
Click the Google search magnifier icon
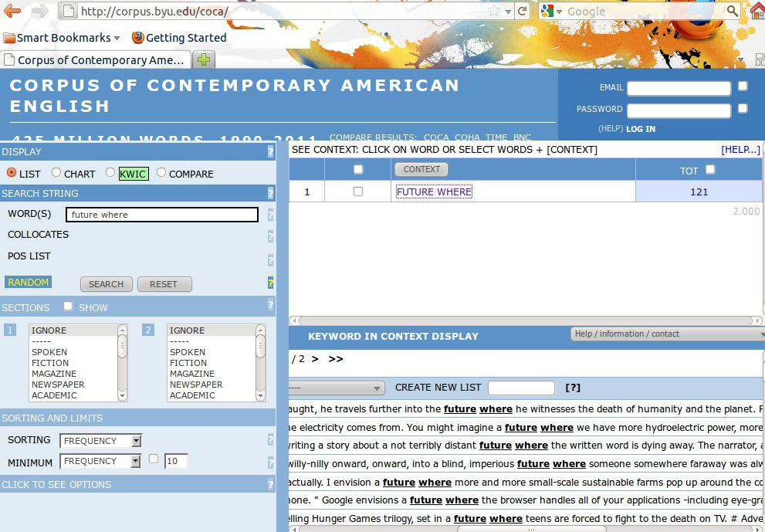[733, 11]
